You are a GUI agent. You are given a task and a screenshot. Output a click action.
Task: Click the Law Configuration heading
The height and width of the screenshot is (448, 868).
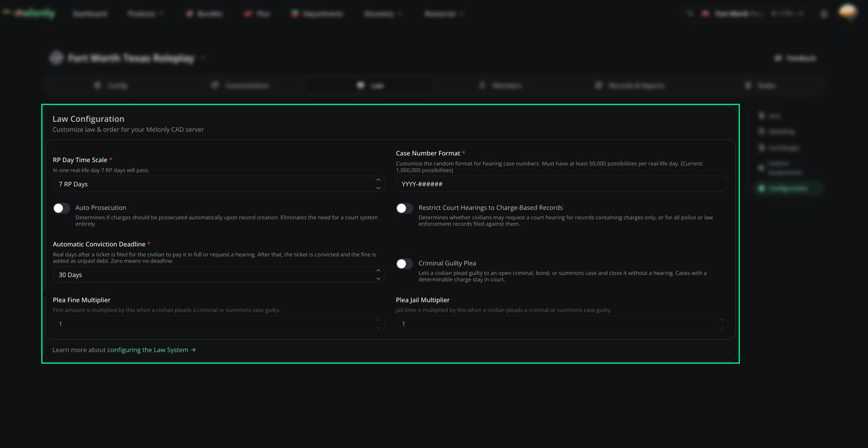click(x=88, y=119)
